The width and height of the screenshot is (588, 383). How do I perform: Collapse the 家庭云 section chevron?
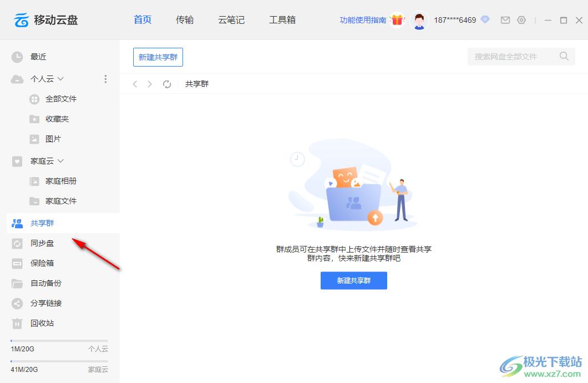[61, 161]
